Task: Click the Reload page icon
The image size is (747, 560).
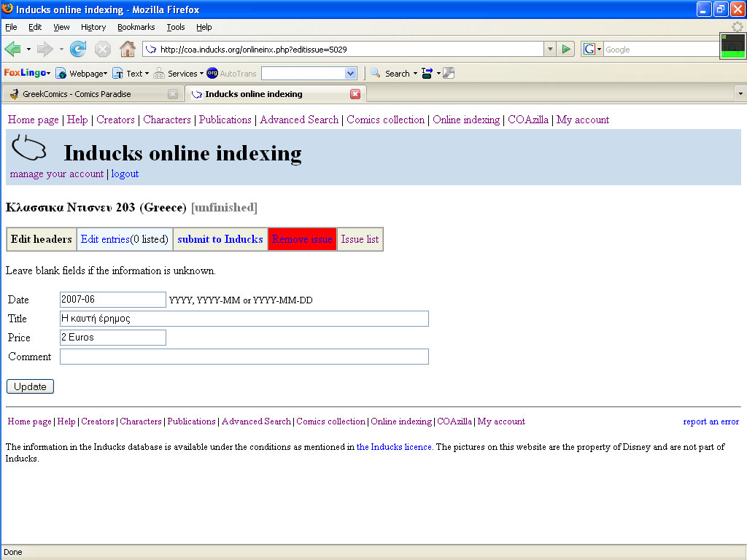Action: [x=77, y=49]
